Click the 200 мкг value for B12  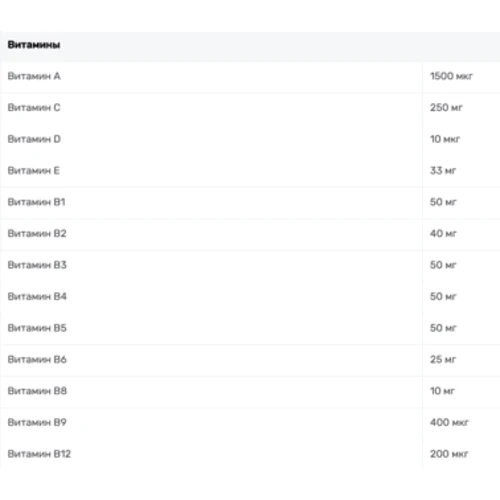[x=449, y=454]
